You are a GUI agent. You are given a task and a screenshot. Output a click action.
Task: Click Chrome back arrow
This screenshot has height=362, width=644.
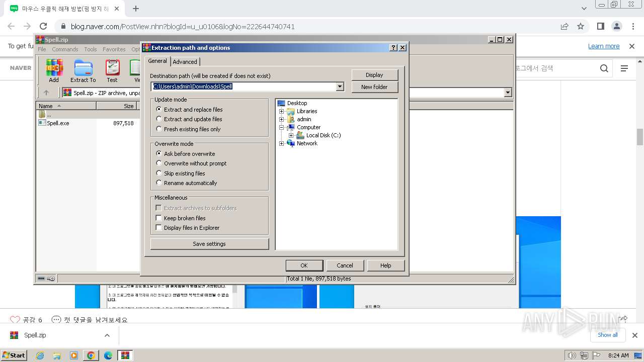[x=11, y=26]
